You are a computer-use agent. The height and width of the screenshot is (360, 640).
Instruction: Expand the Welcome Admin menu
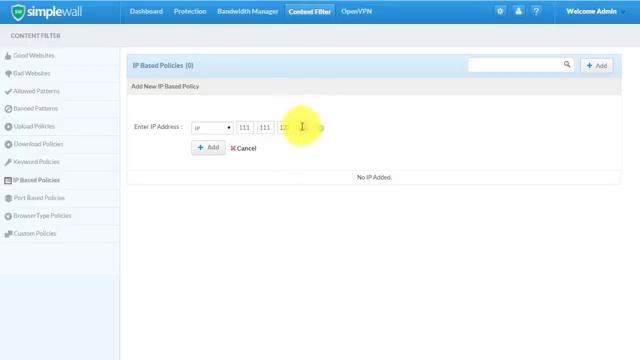(595, 11)
